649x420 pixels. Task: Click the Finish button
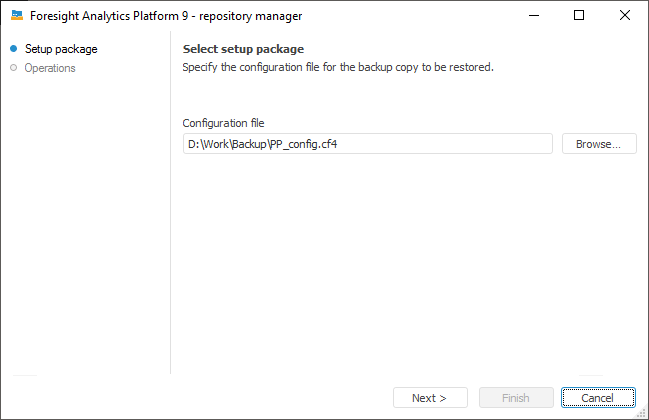(x=516, y=398)
